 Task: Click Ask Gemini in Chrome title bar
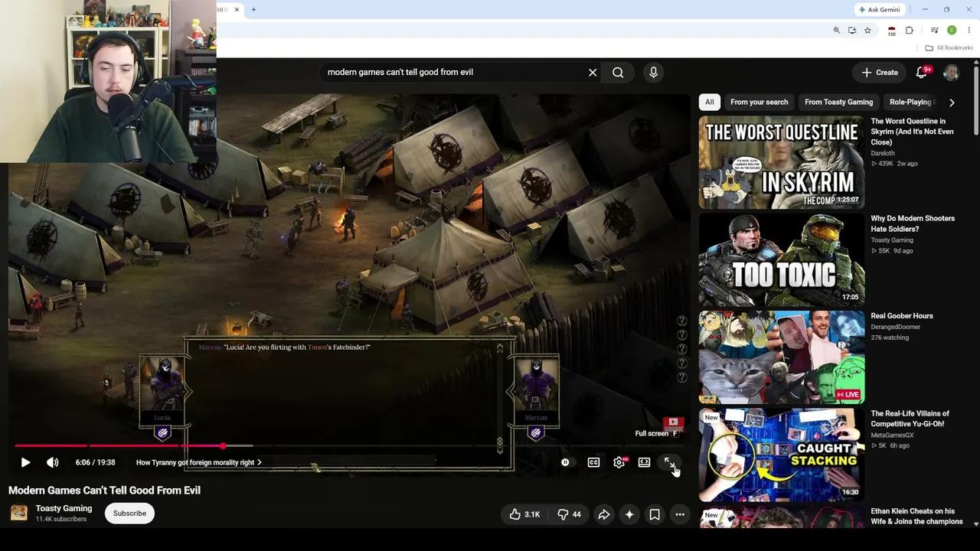879,10
